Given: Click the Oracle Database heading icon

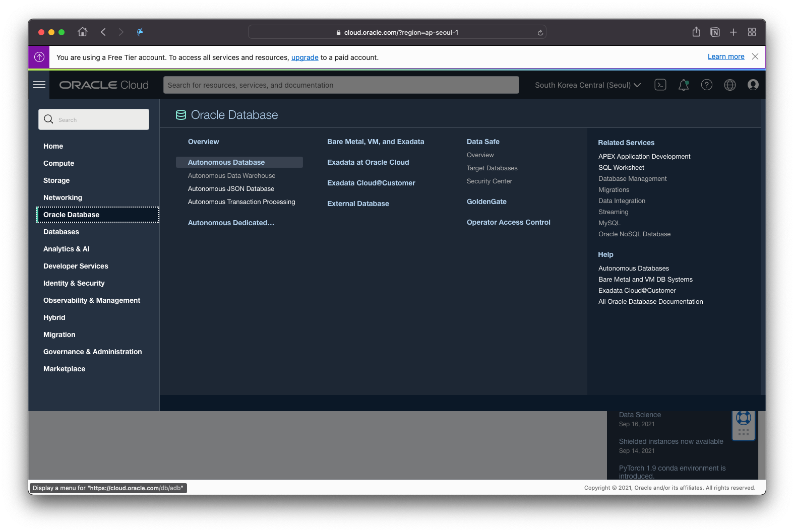Looking at the screenshot, I should click(x=181, y=115).
